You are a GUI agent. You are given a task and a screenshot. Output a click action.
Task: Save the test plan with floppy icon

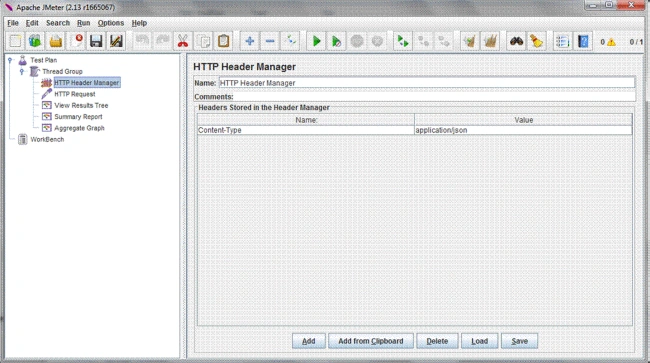[96, 41]
